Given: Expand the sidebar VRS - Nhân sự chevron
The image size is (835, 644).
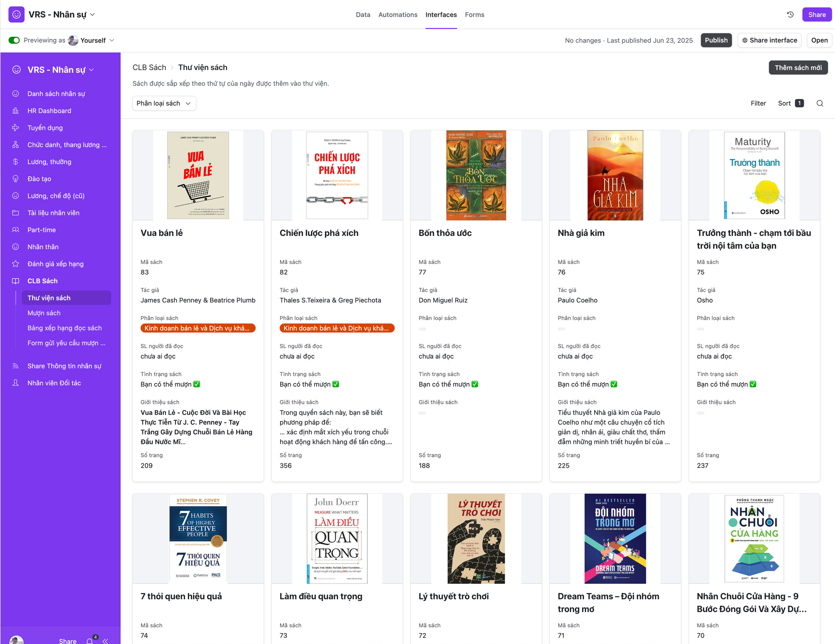Looking at the screenshot, I should coord(91,70).
